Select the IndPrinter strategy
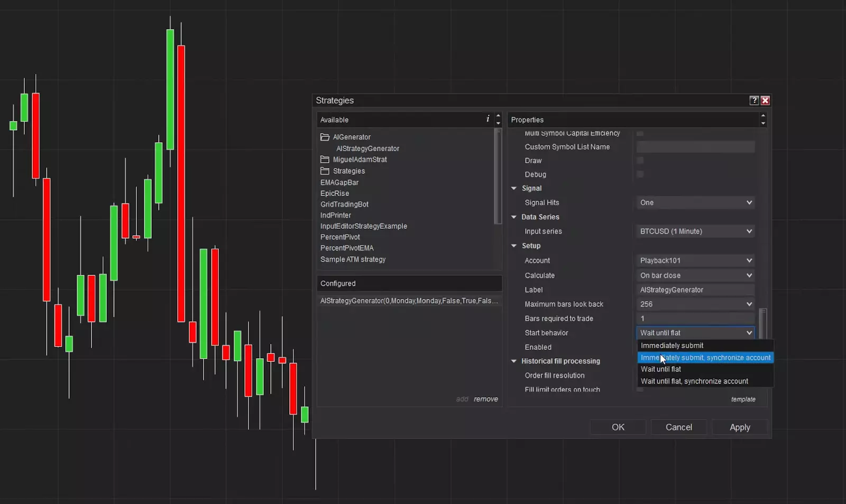This screenshot has height=504, width=846. [x=336, y=215]
